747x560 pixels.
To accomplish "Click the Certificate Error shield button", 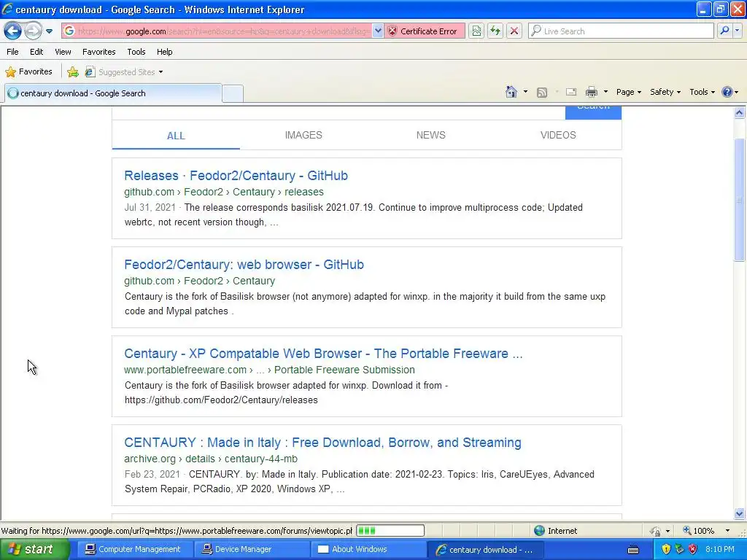I will 424,31.
